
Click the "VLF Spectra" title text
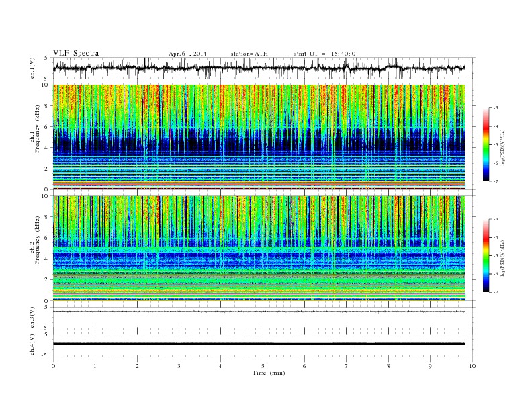pyautogui.click(x=76, y=53)
